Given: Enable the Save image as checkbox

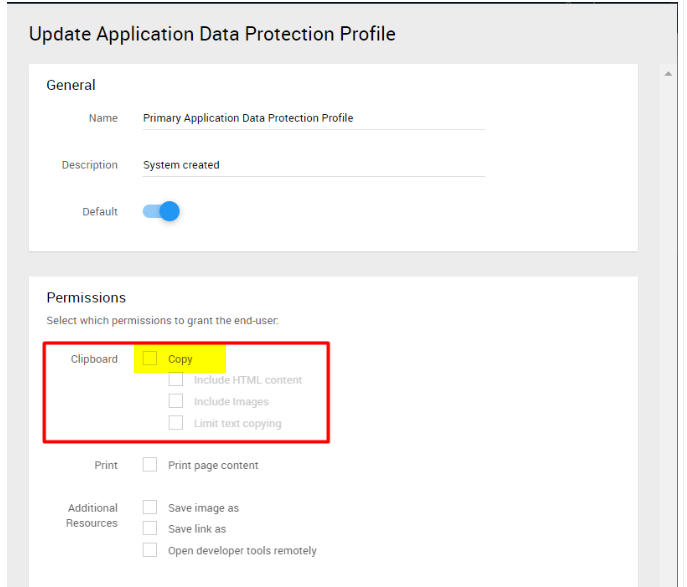Looking at the screenshot, I should 150,507.
